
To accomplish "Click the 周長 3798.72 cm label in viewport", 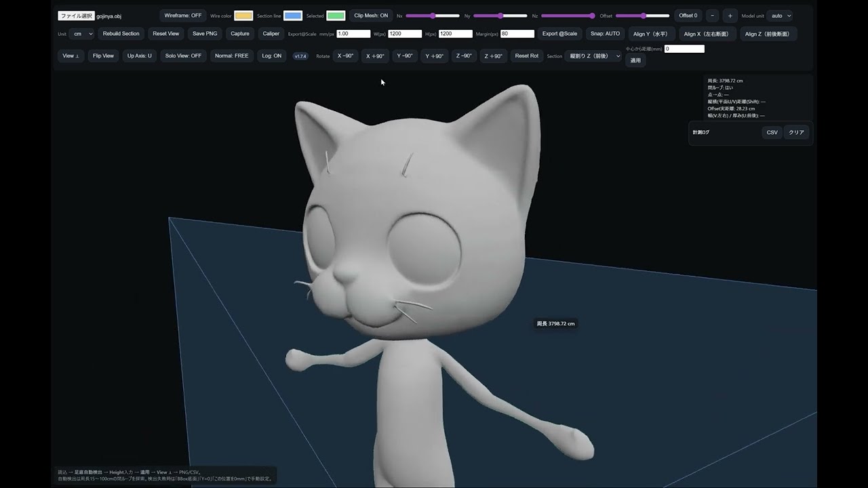I will 556,324.
